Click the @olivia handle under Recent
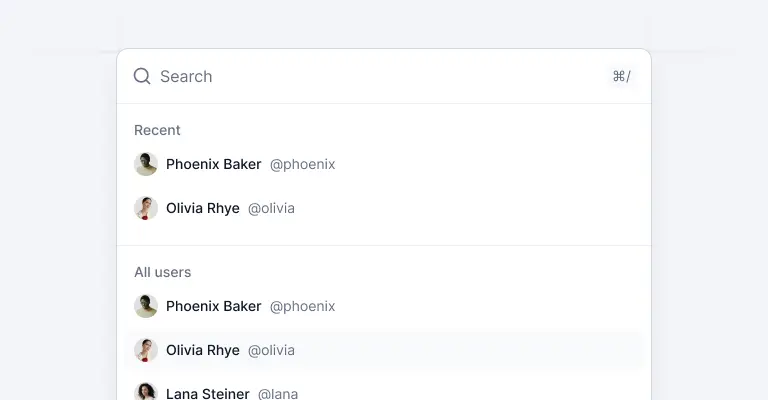This screenshot has height=400, width=768. tap(271, 208)
